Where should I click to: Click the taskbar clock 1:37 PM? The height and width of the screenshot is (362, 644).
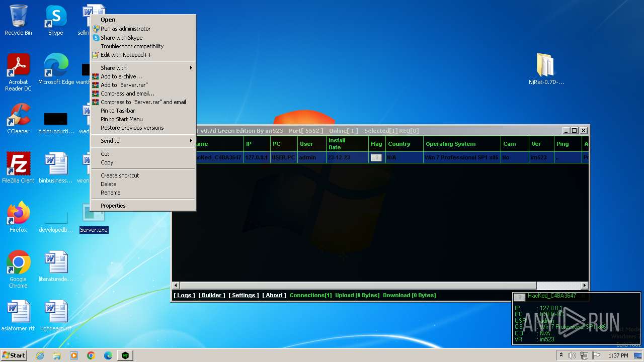pos(618,355)
